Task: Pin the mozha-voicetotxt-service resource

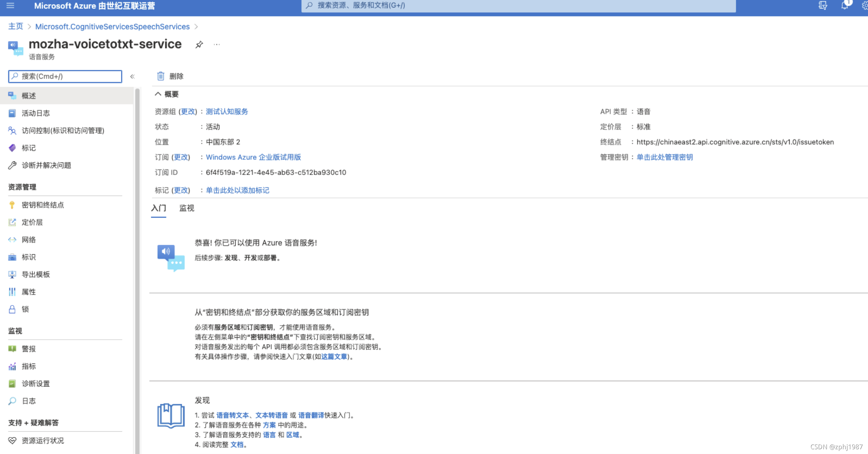Action: (199, 44)
